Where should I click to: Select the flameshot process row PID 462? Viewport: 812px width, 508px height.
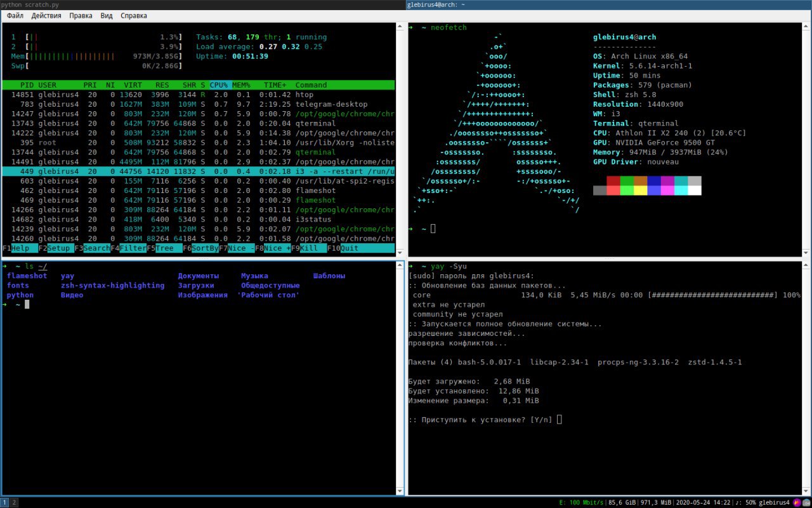(x=199, y=190)
